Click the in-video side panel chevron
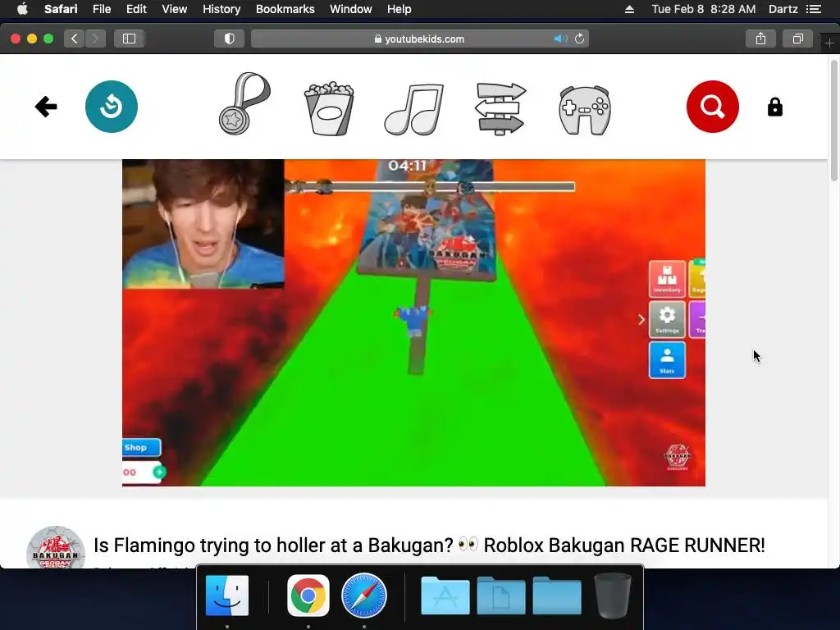The height and width of the screenshot is (630, 840). point(641,320)
